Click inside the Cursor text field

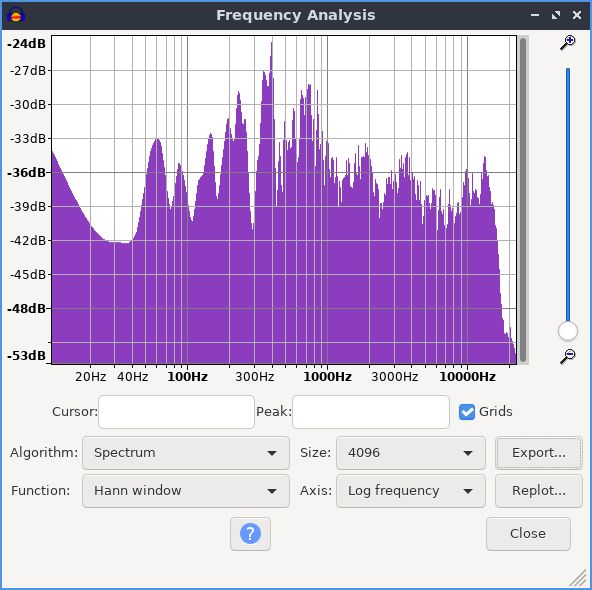pyautogui.click(x=176, y=412)
